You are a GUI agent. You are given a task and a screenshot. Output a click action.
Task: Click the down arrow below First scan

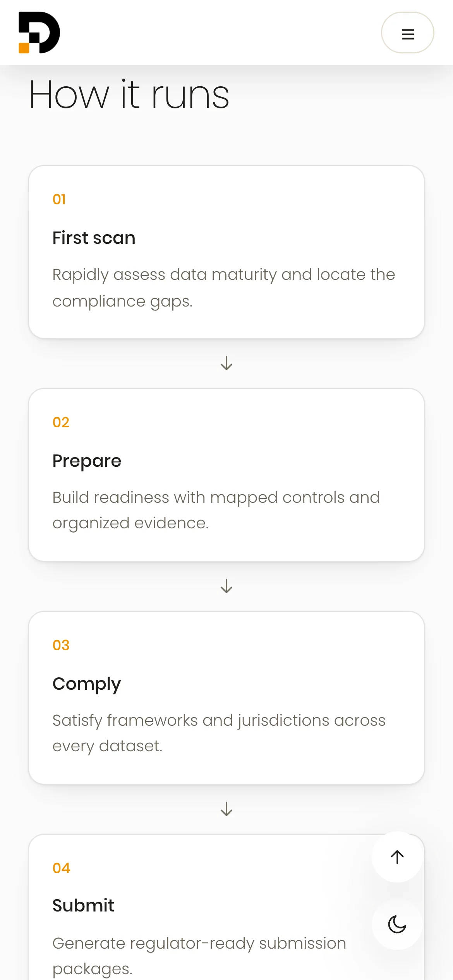coord(226,363)
